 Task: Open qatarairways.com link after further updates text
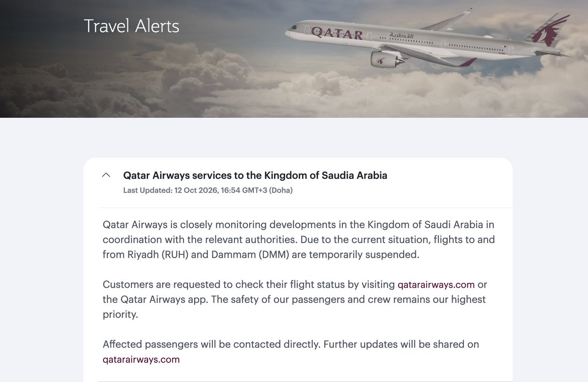coord(141,359)
